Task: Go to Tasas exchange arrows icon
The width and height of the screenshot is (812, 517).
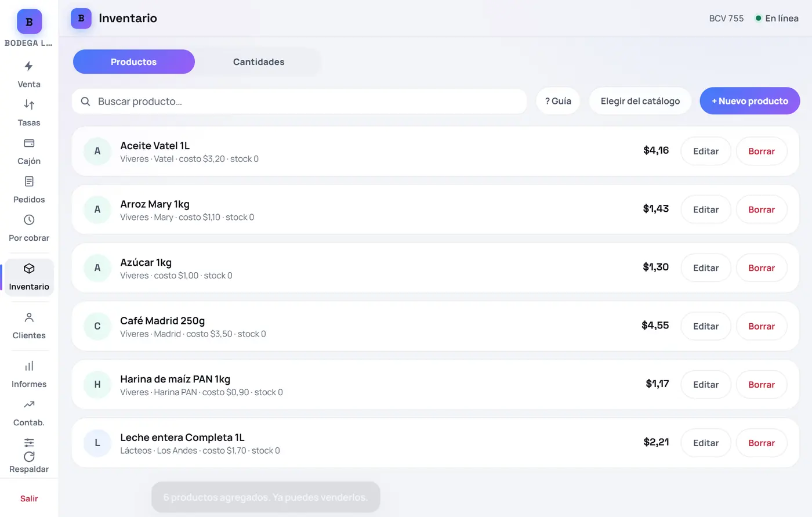Action: click(29, 104)
